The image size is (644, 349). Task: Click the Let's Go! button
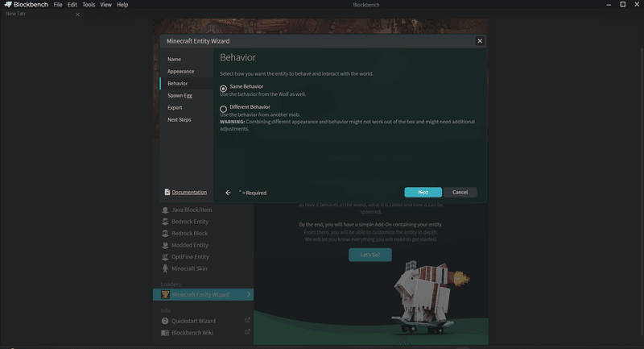click(x=370, y=255)
